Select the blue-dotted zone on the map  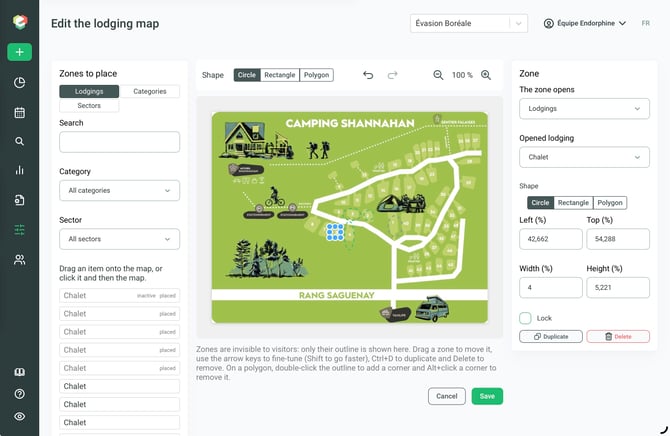(335, 232)
